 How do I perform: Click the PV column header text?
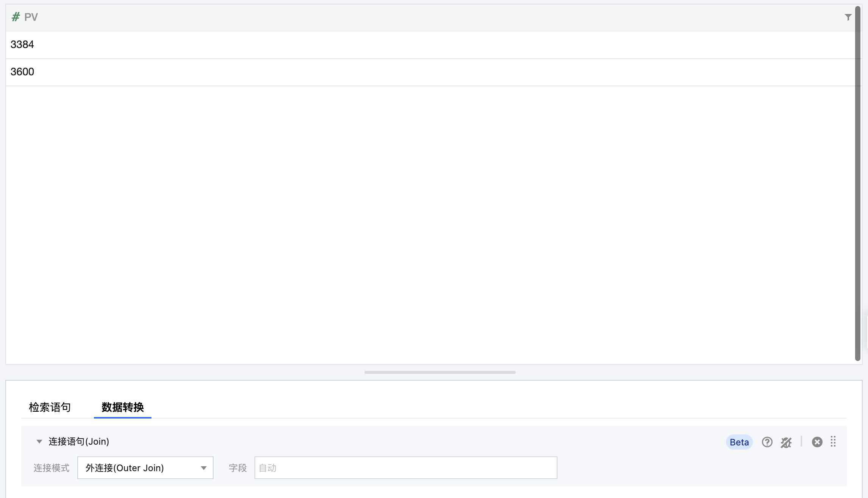31,17
